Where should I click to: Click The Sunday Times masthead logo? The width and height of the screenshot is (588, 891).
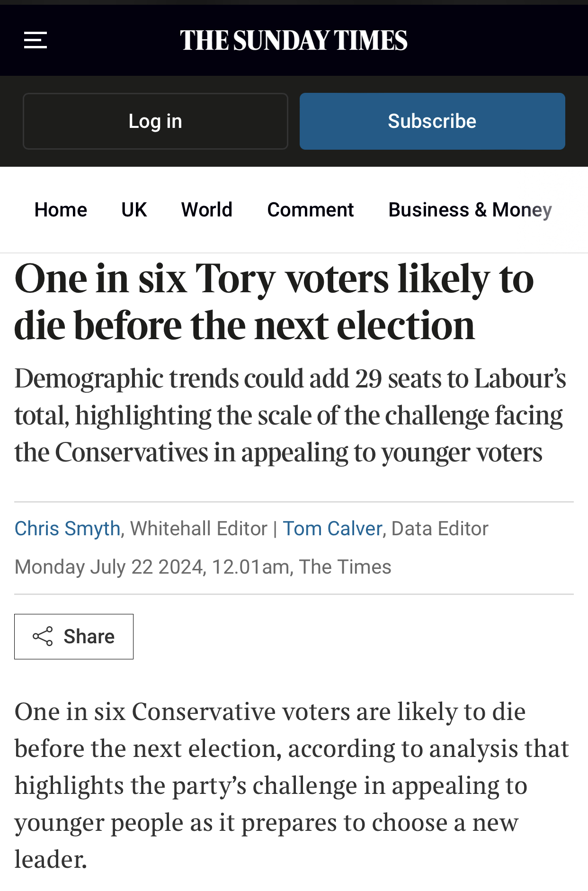click(294, 40)
